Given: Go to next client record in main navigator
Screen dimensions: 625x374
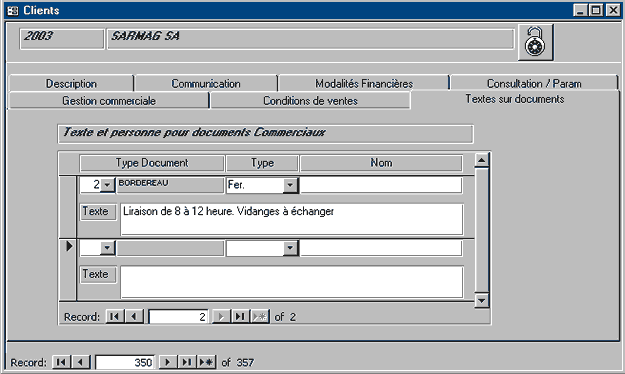Looking at the screenshot, I should (167, 362).
